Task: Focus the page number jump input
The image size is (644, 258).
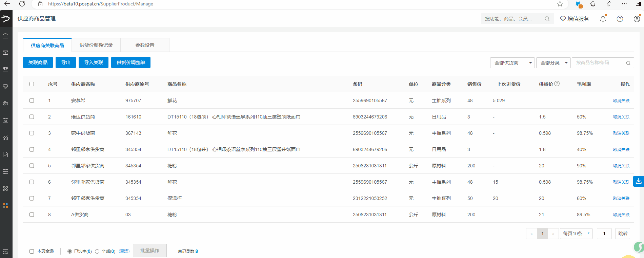Action: 604,234
